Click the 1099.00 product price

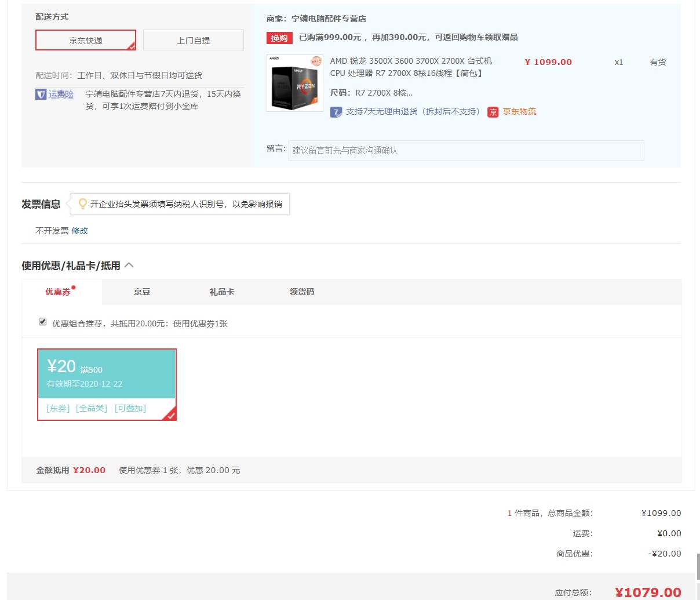(548, 62)
